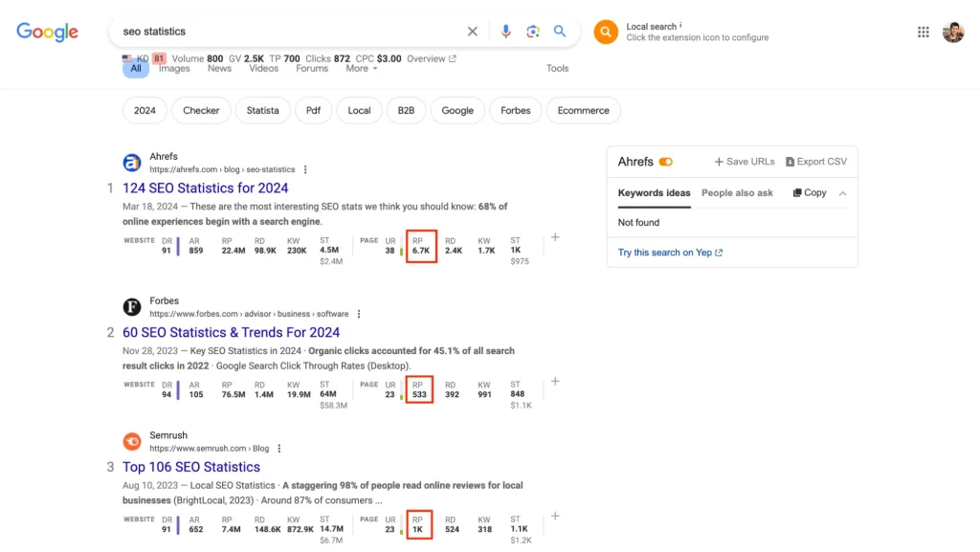Click the Forbes advisor URL breadcrumb
Image resolution: width=980 pixels, height=552 pixels.
pos(249,314)
